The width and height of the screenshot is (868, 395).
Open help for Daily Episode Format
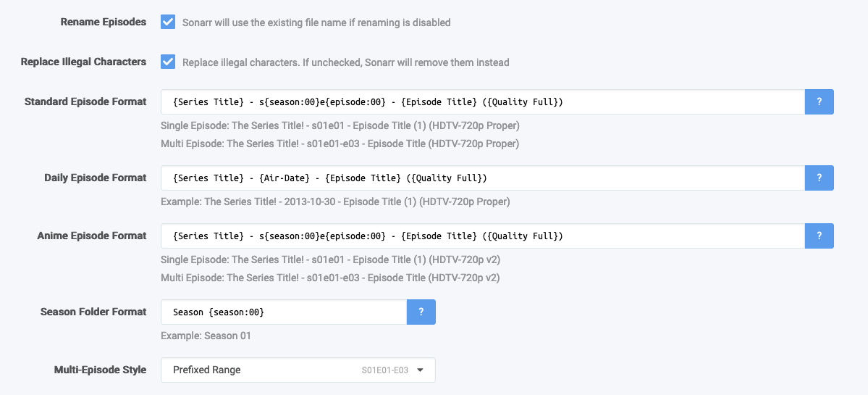pos(819,178)
